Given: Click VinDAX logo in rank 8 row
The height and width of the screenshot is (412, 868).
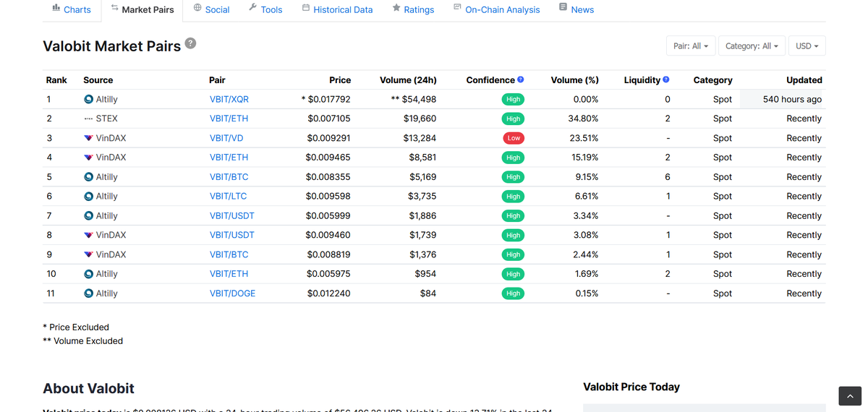Looking at the screenshot, I should (x=88, y=235).
